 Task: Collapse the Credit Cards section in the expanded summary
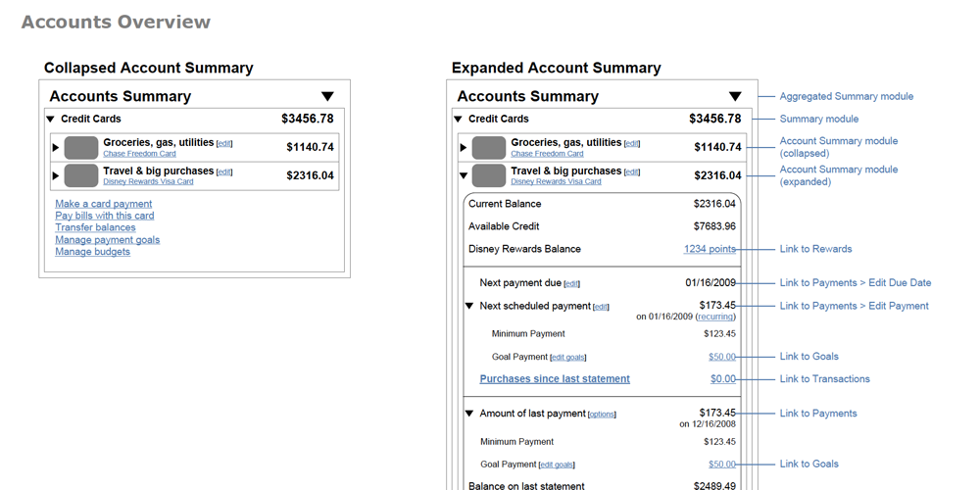(x=458, y=120)
